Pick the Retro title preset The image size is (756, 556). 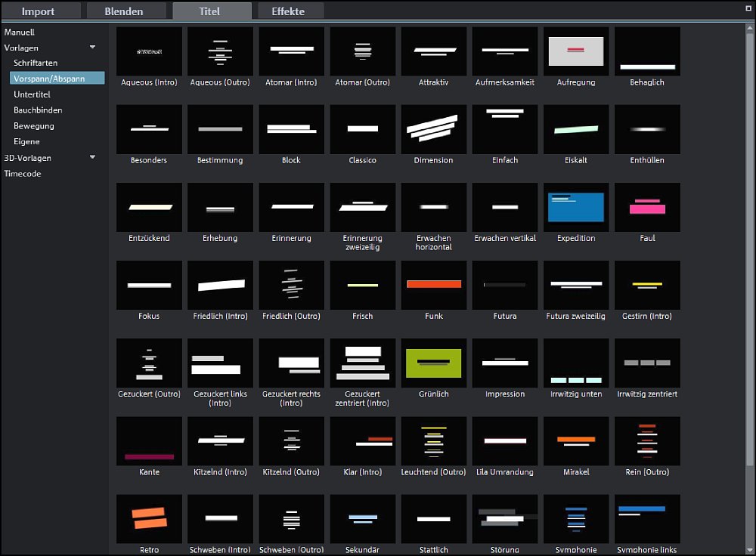click(149, 518)
